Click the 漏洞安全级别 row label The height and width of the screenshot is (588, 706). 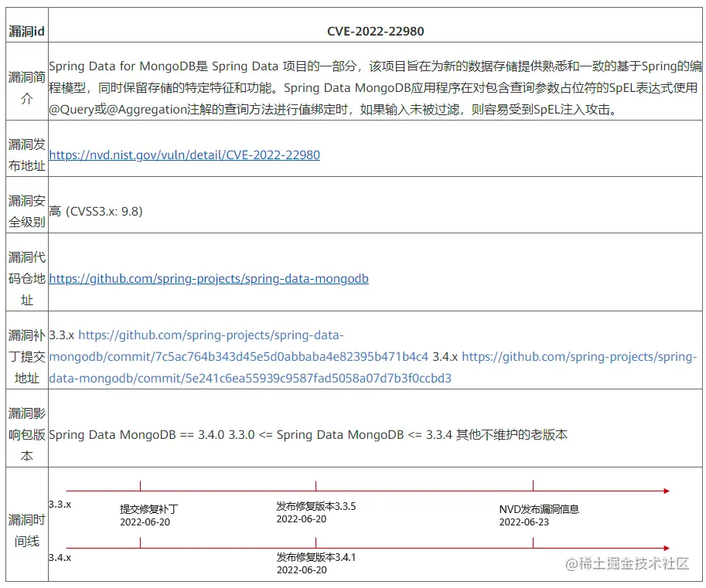pyautogui.click(x=26, y=211)
